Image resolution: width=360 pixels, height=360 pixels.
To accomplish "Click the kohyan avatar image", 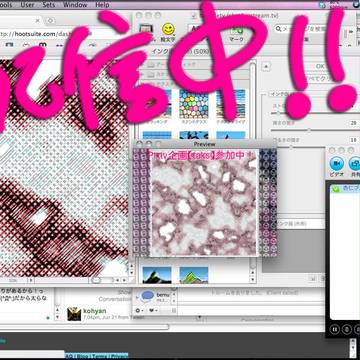I will pos(74,314).
